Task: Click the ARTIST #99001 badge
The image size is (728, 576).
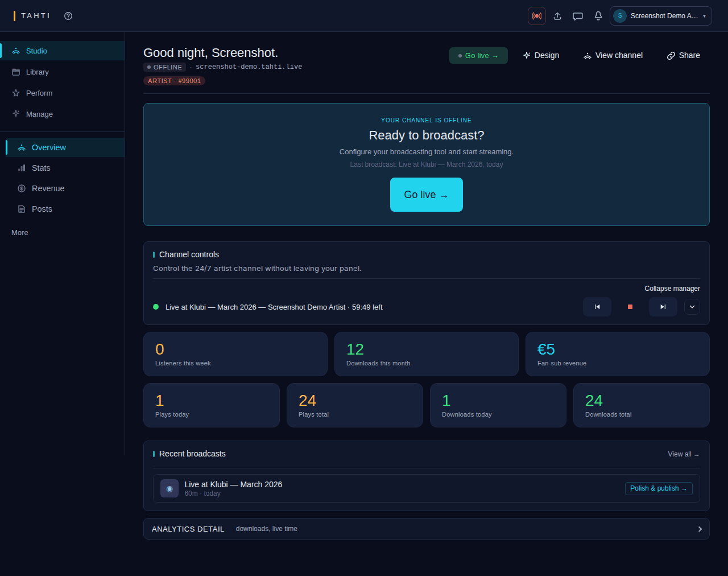Action: [x=174, y=81]
